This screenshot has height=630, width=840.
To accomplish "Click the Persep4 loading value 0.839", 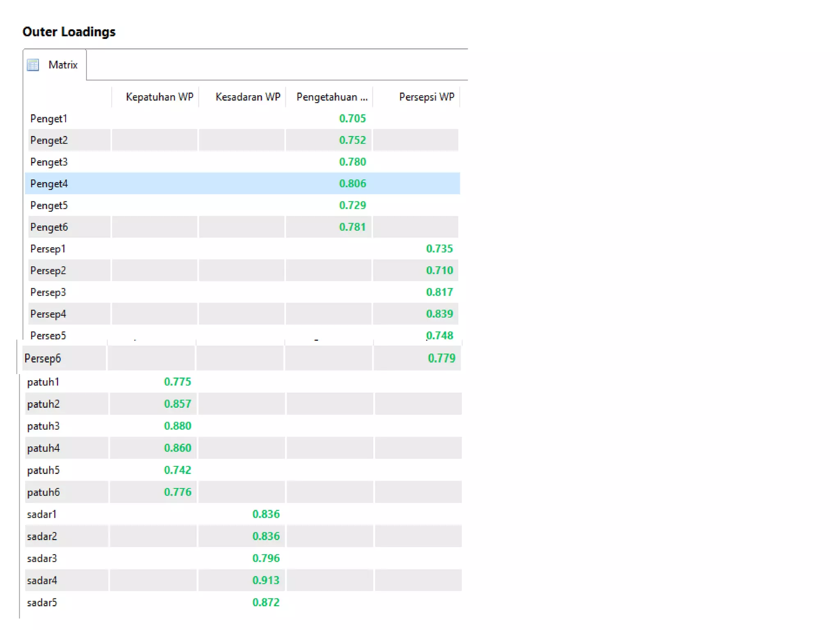I will coord(439,314).
